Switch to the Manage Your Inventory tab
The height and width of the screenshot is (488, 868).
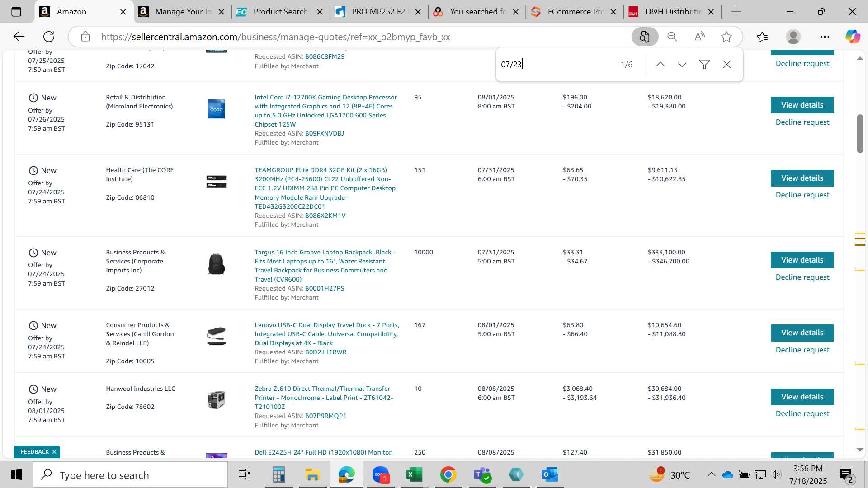[x=183, y=12]
